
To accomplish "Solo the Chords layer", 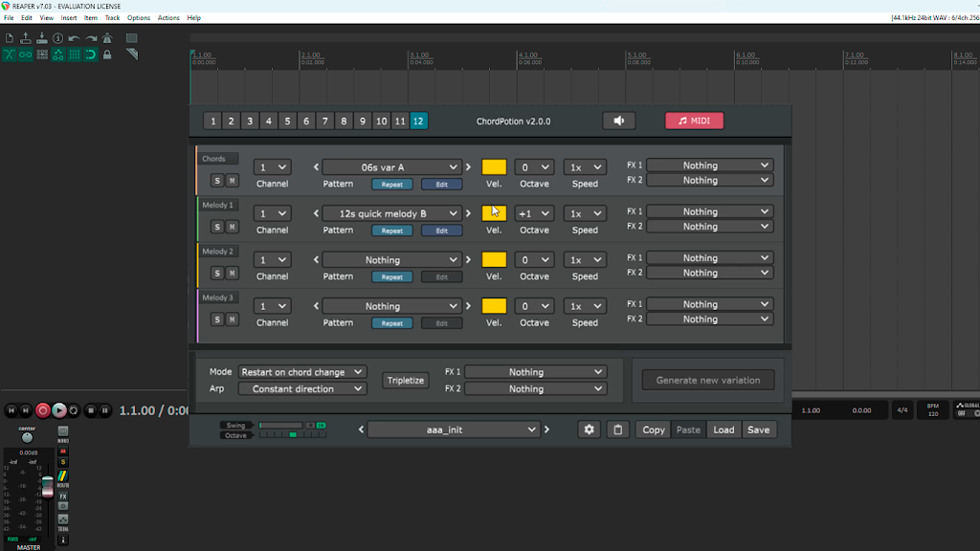I will coord(217,181).
